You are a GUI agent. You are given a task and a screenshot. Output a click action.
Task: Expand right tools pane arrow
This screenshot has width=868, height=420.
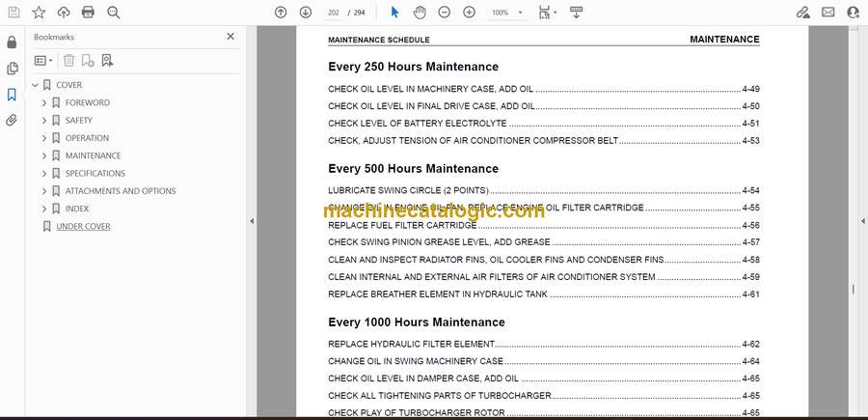(x=862, y=221)
